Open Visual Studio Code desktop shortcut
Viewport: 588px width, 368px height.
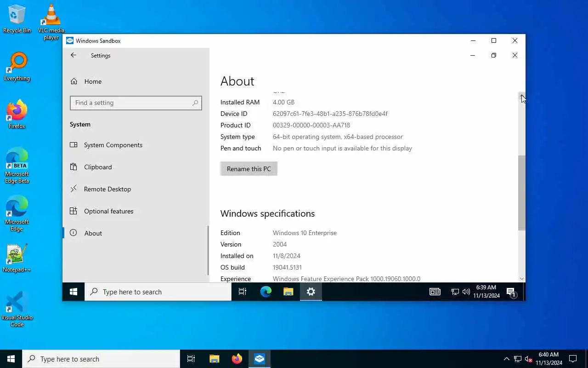click(17, 309)
